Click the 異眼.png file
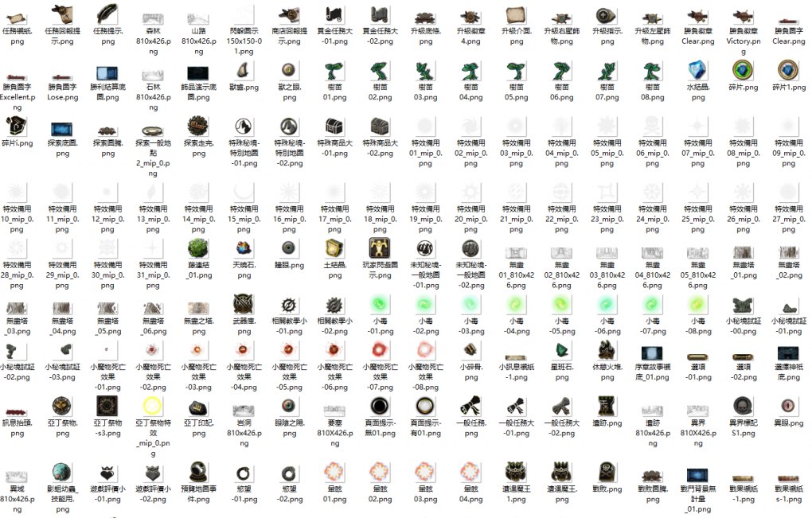The width and height of the screenshot is (812, 518). (x=788, y=406)
